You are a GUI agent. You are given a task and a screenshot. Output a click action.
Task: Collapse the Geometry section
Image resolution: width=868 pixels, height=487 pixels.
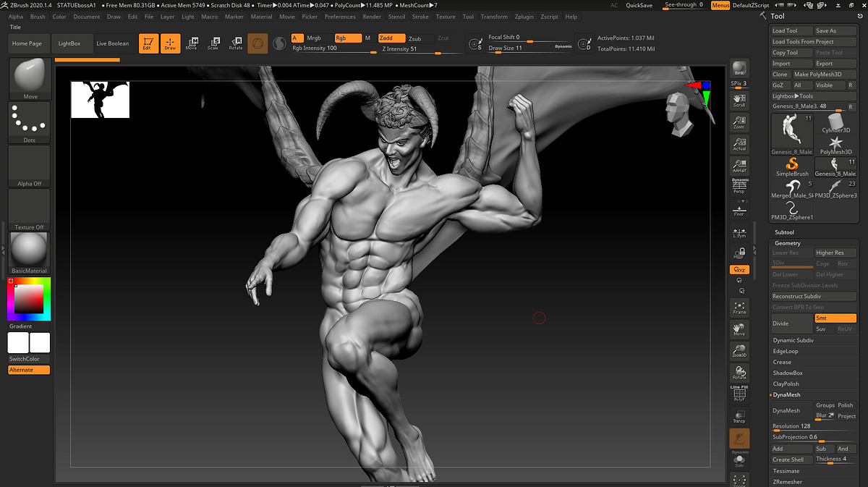[788, 243]
